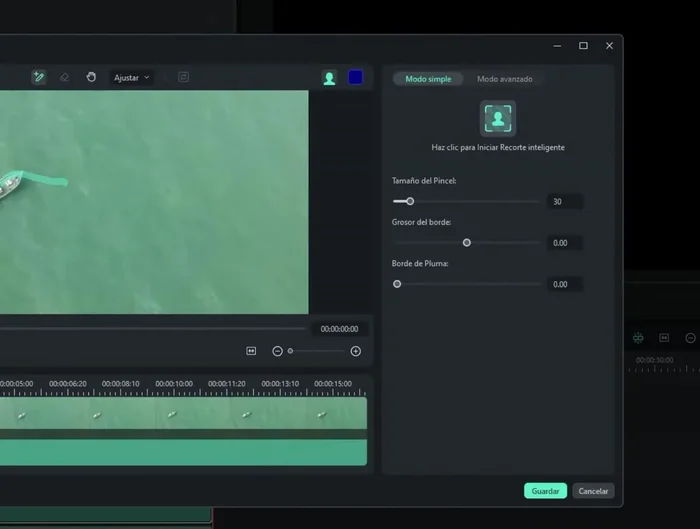Click the Borde de Pluma slider handle

click(397, 284)
